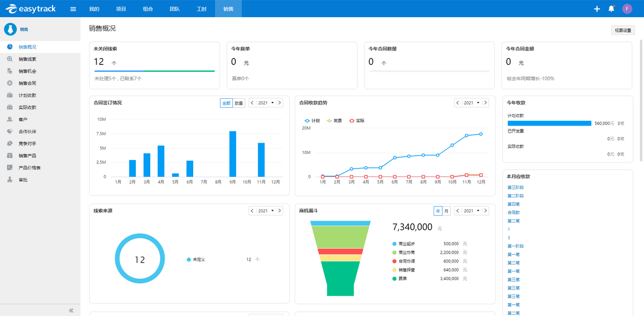The width and height of the screenshot is (644, 316).
Task: Open the 第三阶段 link under 本月应收款
Action: [515, 187]
